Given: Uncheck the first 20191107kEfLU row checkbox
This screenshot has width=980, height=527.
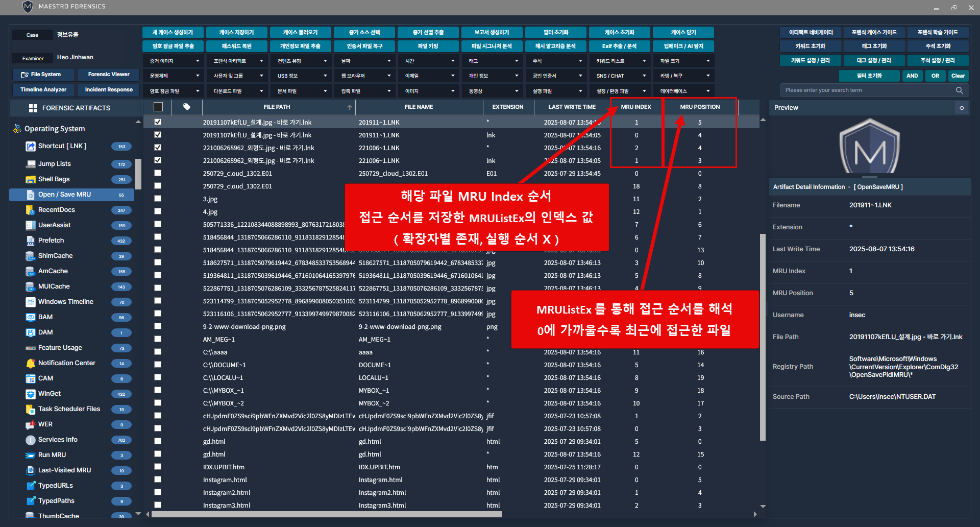Looking at the screenshot, I should tap(158, 122).
